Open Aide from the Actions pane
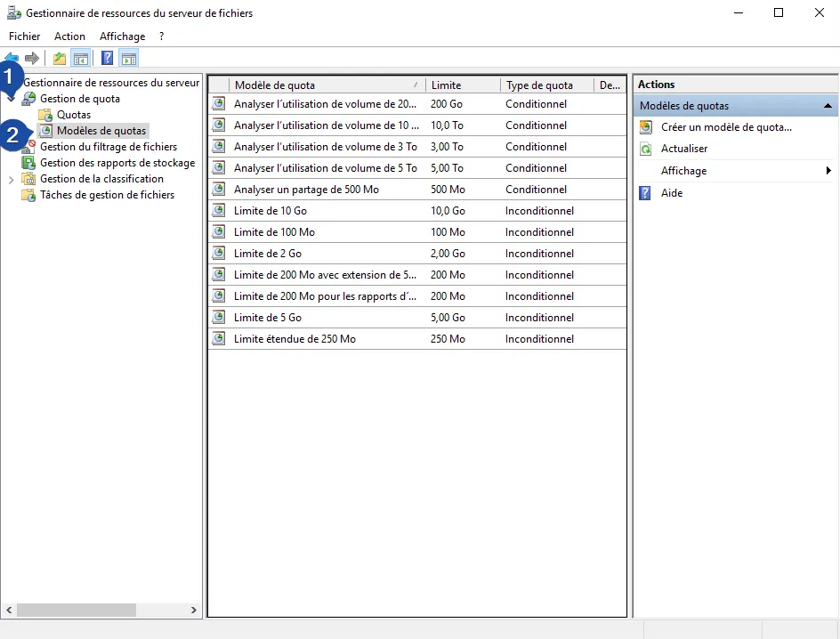 pos(672,193)
